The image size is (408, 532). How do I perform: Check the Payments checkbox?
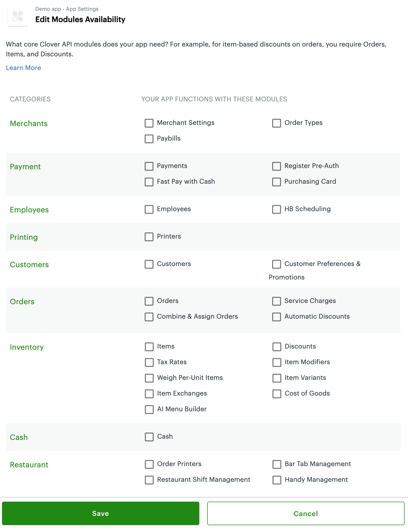pos(149,166)
